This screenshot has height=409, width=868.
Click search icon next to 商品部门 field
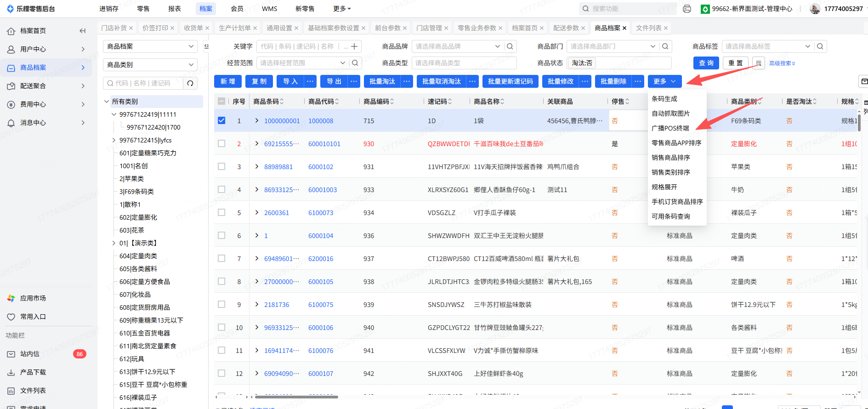(x=665, y=46)
